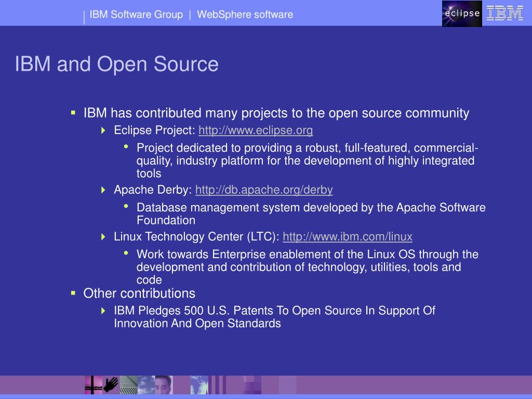
Task: Click the arrow bullet beside IBM Pledges
Action: 103,311
